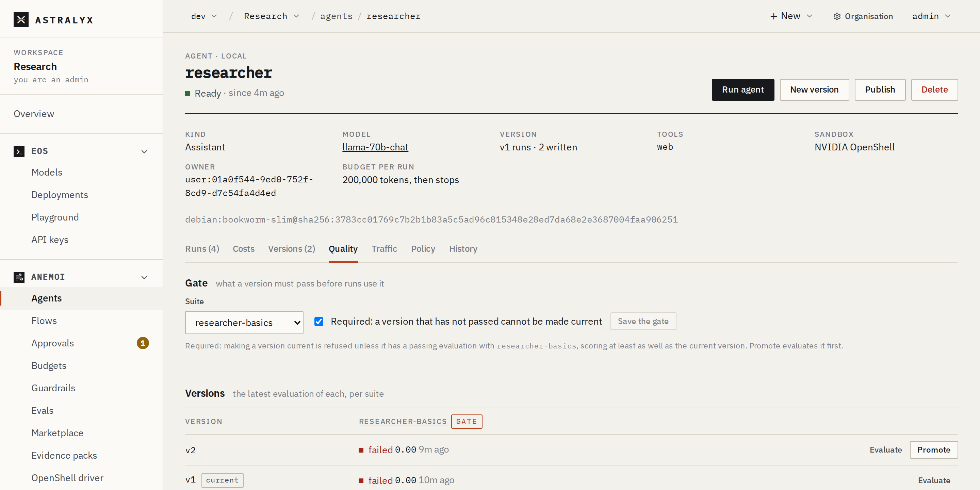Open the New dropdown menu
The image size is (980, 490).
coord(791,16)
